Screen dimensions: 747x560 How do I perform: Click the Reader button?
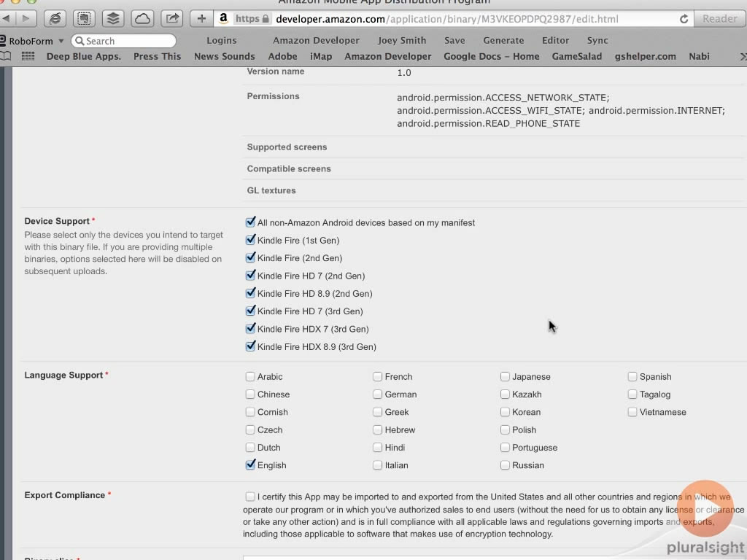click(719, 19)
